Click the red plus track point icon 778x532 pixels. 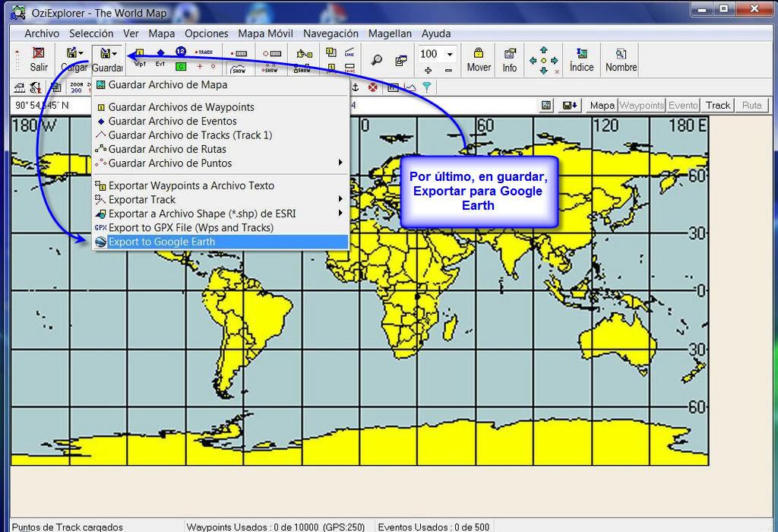pos(200,67)
